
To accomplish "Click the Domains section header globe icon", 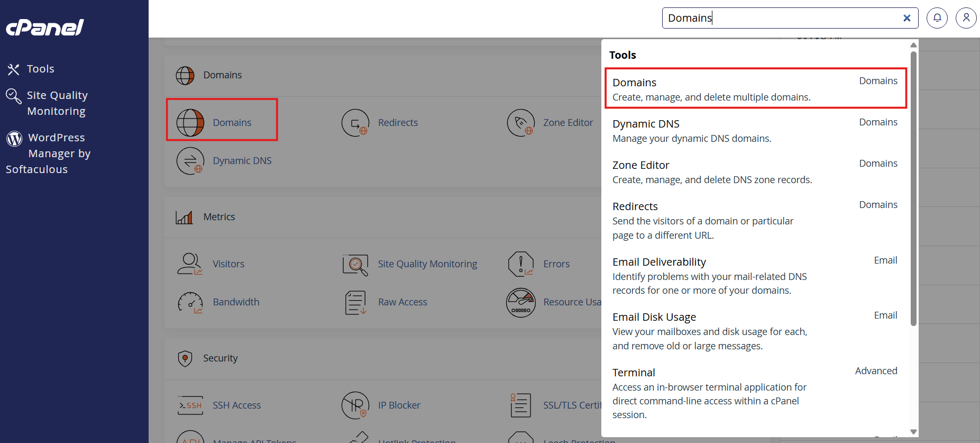I will [x=185, y=76].
